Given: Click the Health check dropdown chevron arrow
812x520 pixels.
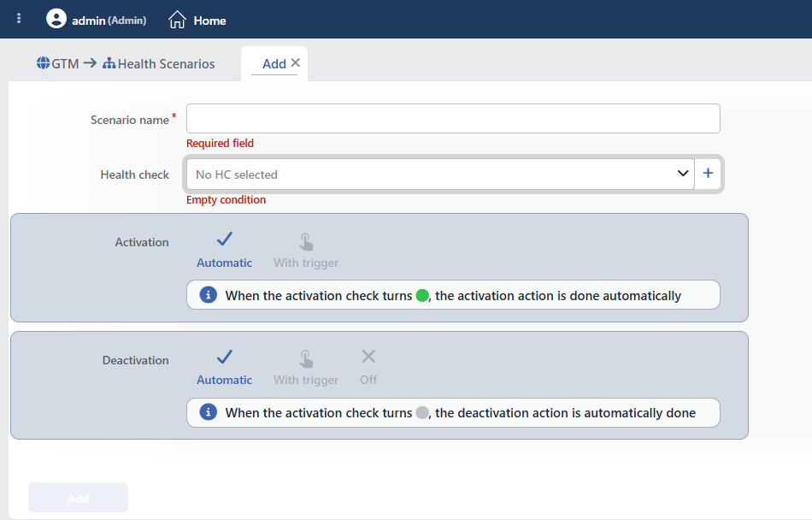Looking at the screenshot, I should click(683, 173).
